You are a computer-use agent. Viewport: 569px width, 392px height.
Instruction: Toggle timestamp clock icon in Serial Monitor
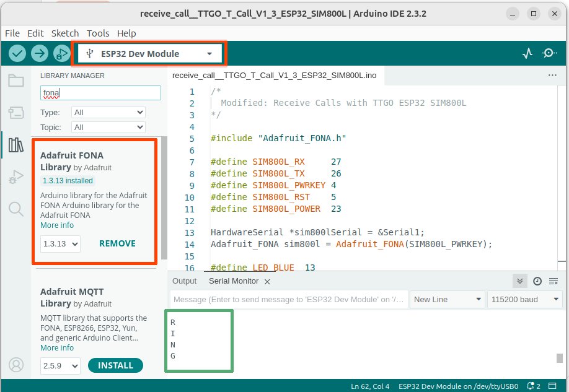(537, 281)
